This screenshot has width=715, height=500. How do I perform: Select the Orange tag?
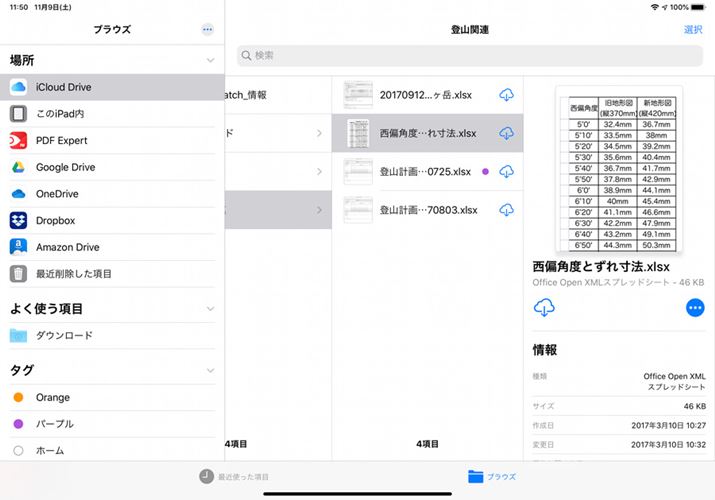[52, 397]
